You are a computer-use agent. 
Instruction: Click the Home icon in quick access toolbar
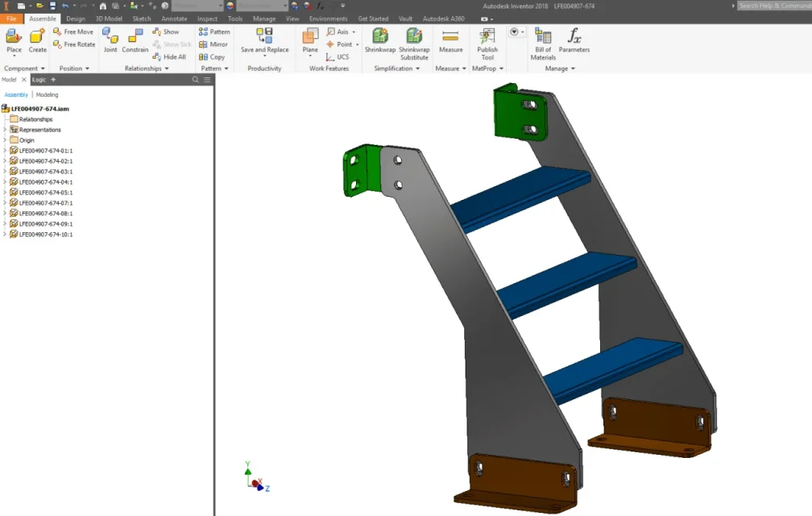(x=103, y=6)
